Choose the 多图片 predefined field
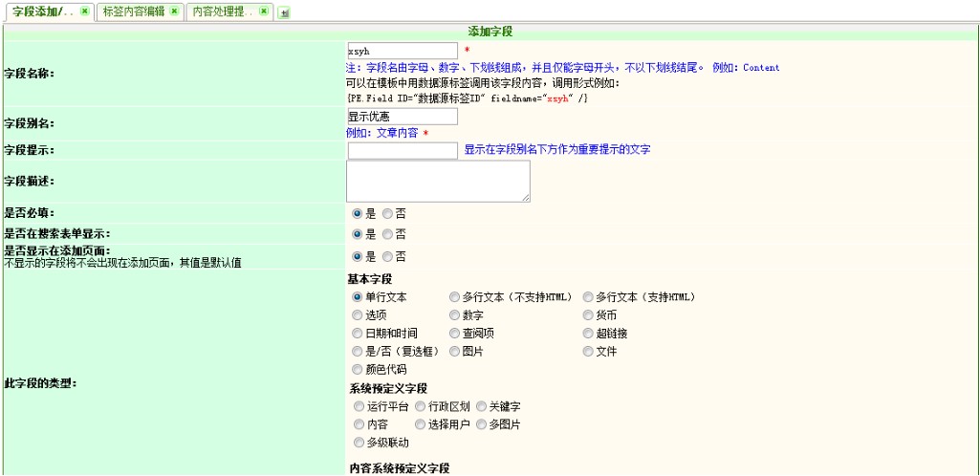The height and width of the screenshot is (476, 980). (481, 424)
